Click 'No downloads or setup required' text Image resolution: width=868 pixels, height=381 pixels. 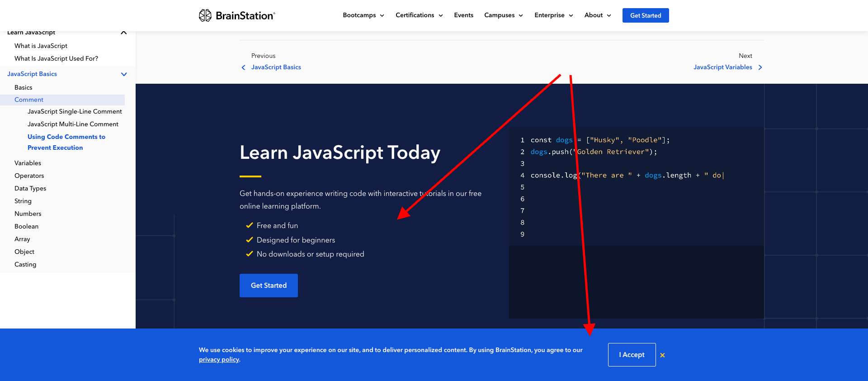pos(310,254)
